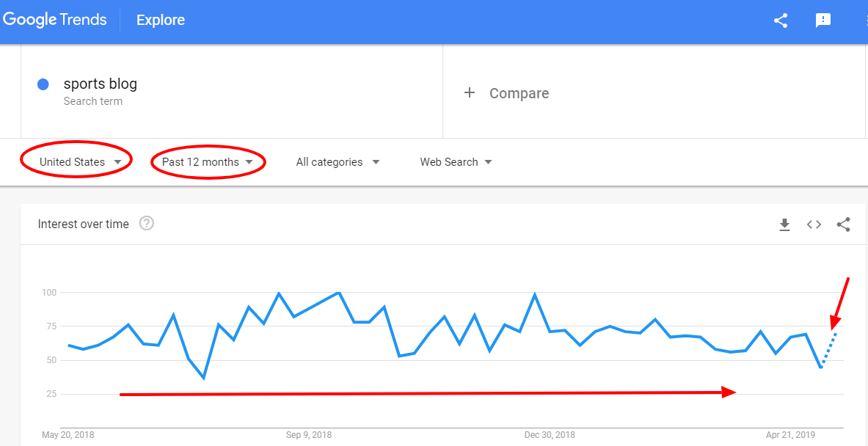Download the Interest over time CSV
Screen dimensions: 868x446
784,224
